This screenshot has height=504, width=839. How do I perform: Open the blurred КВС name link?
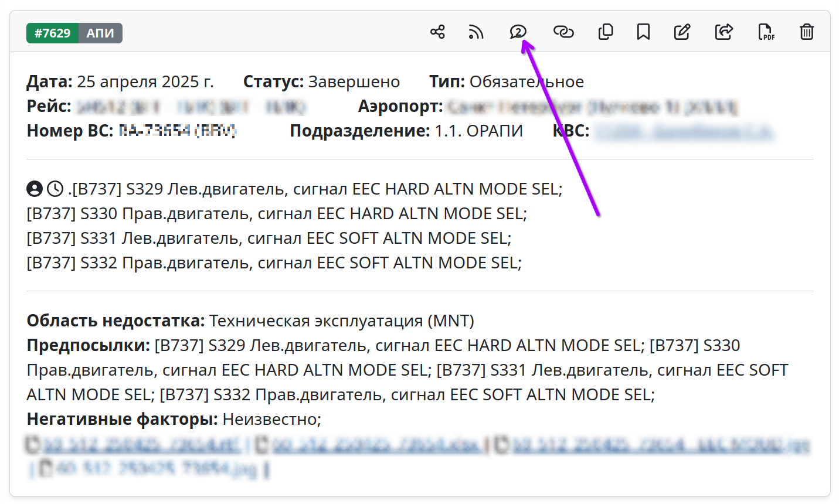point(684,131)
